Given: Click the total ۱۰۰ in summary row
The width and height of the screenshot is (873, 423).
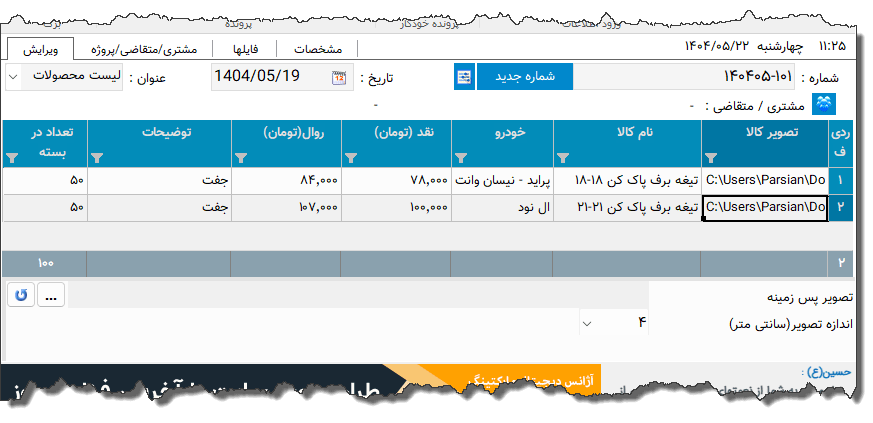Looking at the screenshot, I should 45,263.
